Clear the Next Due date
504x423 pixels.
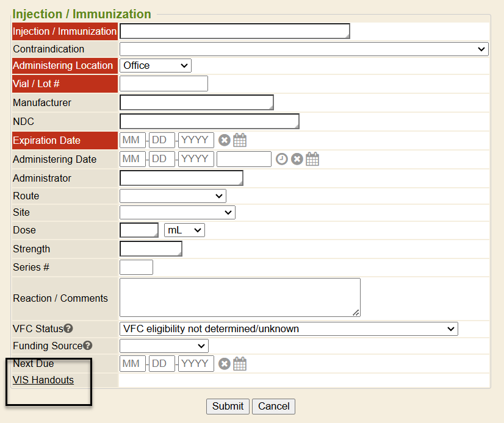pyautogui.click(x=225, y=364)
